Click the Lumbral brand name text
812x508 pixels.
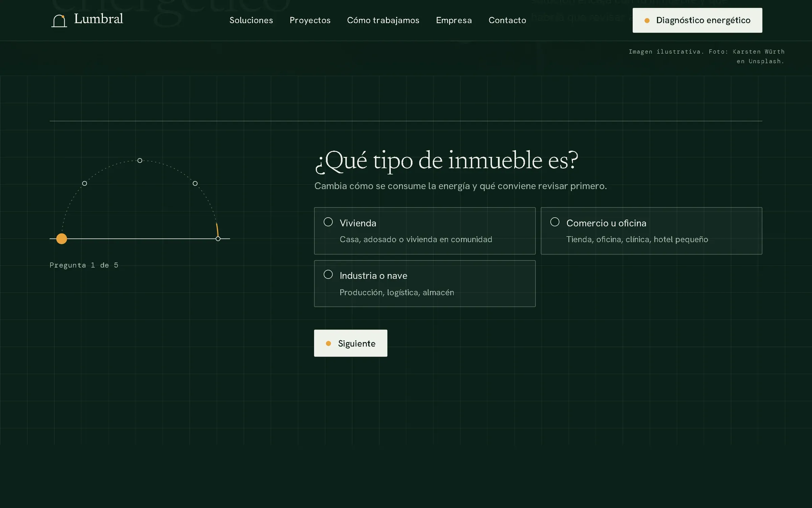click(x=98, y=19)
